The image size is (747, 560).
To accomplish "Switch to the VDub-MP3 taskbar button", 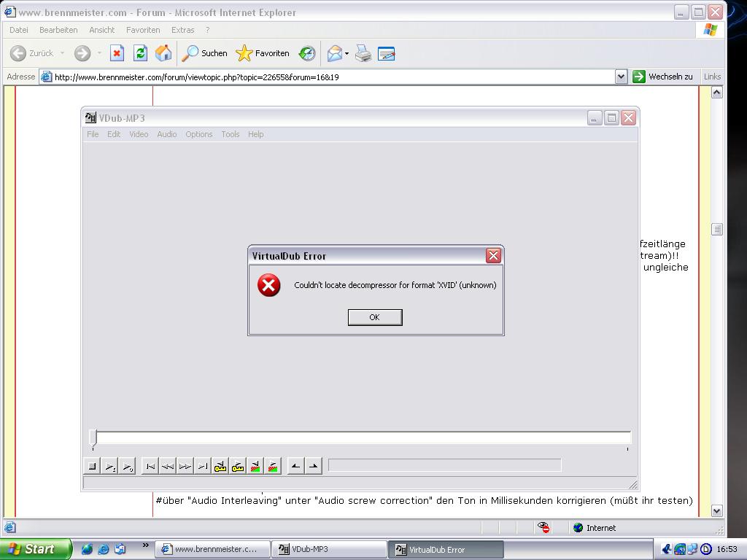I will coord(329,549).
